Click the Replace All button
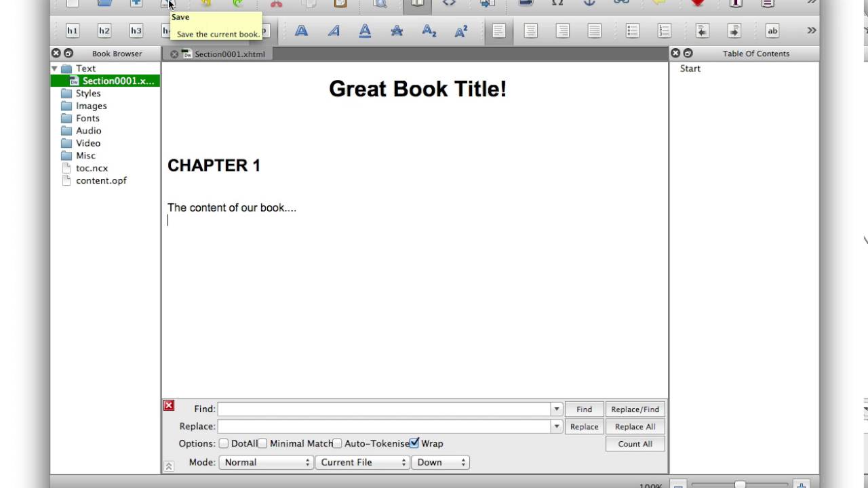The height and width of the screenshot is (488, 868). click(635, 427)
